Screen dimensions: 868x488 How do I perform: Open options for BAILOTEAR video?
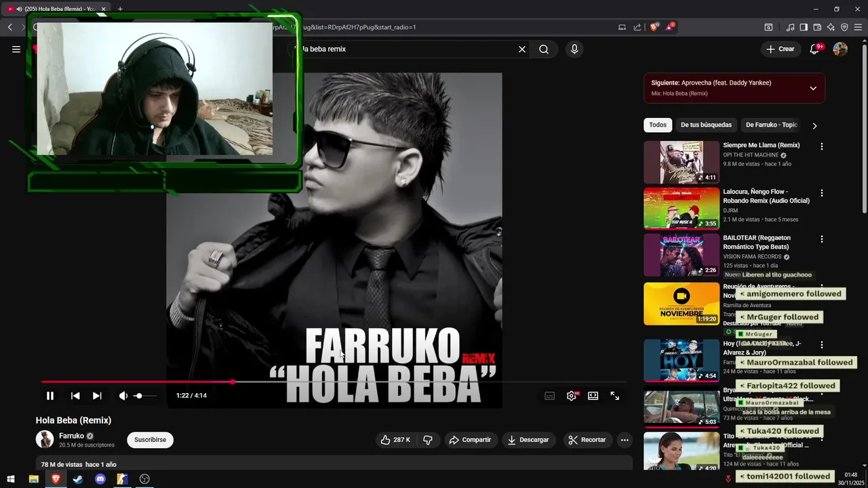[x=822, y=239]
